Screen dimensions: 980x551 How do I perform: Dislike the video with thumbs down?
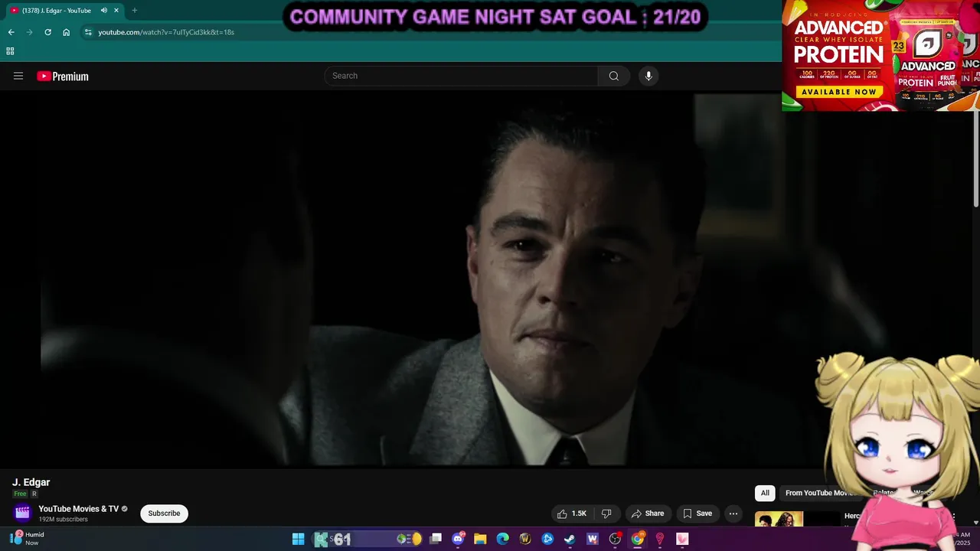tap(606, 514)
